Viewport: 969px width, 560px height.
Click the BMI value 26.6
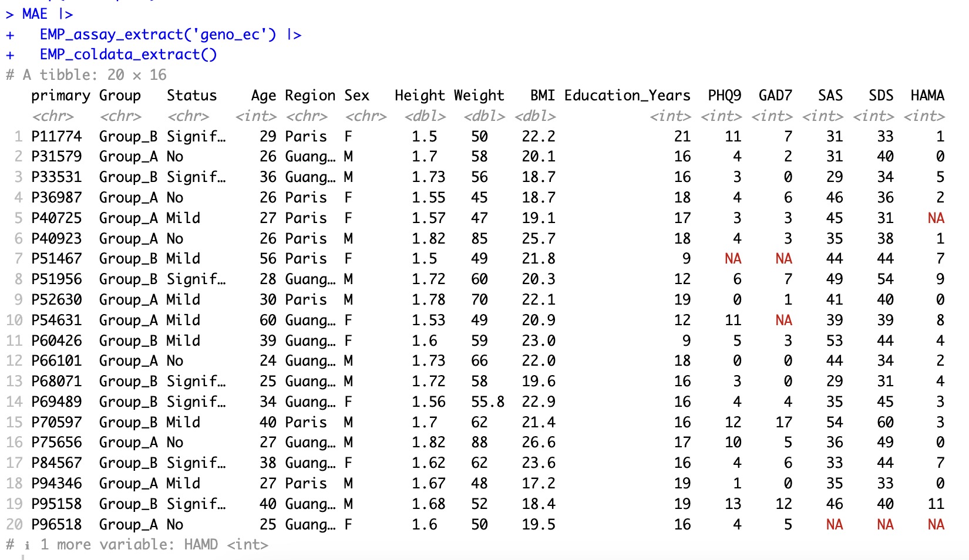pos(538,443)
